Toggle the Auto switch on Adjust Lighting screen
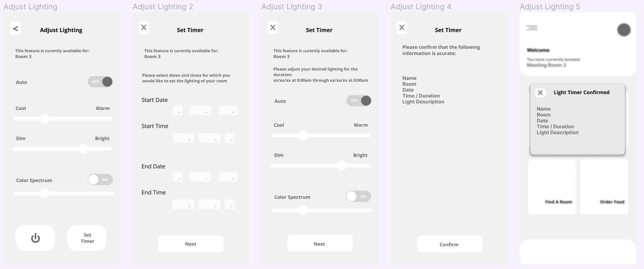 point(100,82)
